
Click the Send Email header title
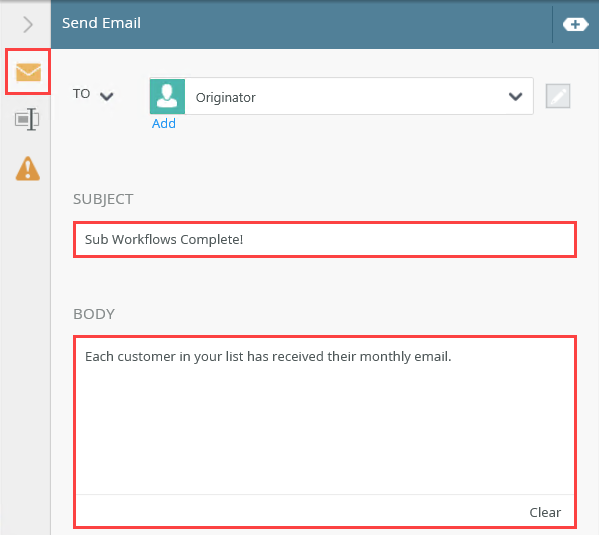point(101,23)
